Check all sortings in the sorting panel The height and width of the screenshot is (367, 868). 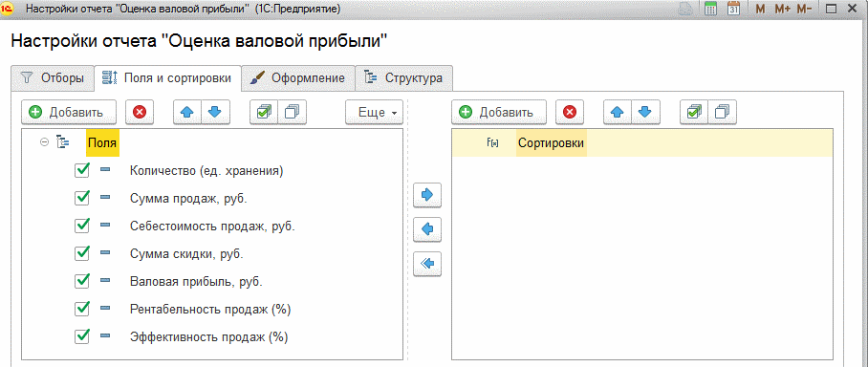[694, 113]
